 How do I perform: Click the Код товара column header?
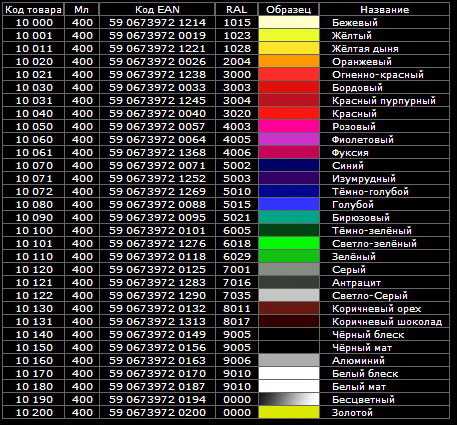tap(34, 10)
